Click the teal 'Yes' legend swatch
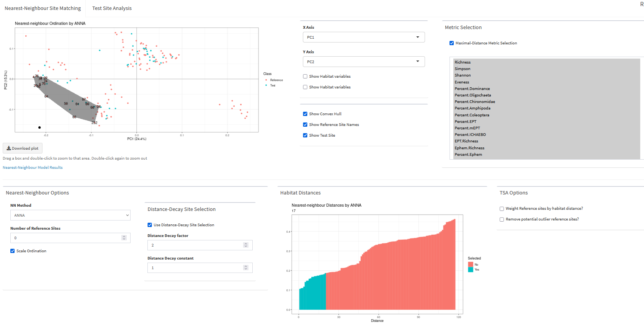The width and height of the screenshot is (644, 325). 471,270
